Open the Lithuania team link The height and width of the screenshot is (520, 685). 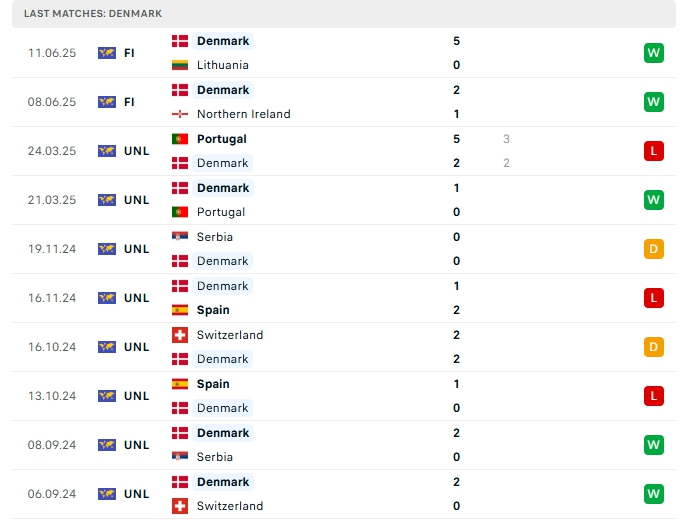click(222, 65)
